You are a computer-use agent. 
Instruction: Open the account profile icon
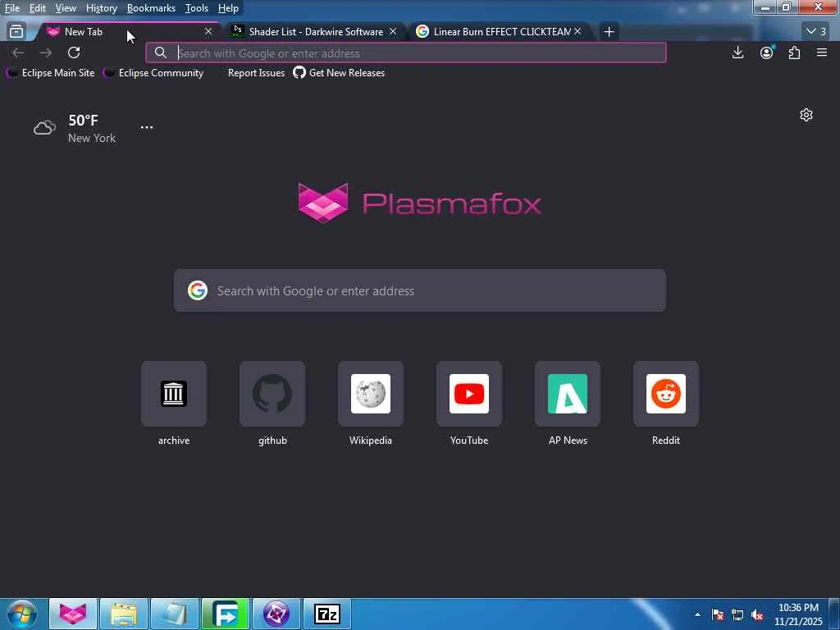click(767, 52)
